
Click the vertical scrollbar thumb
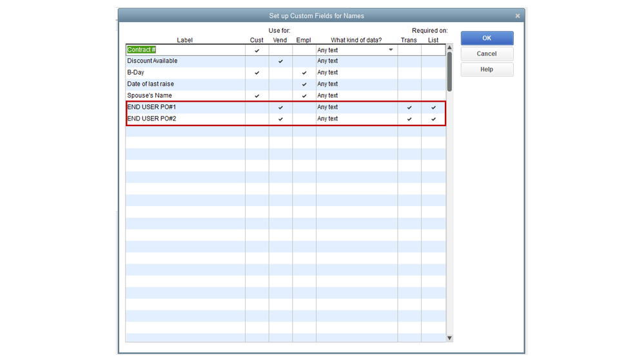pos(449,71)
